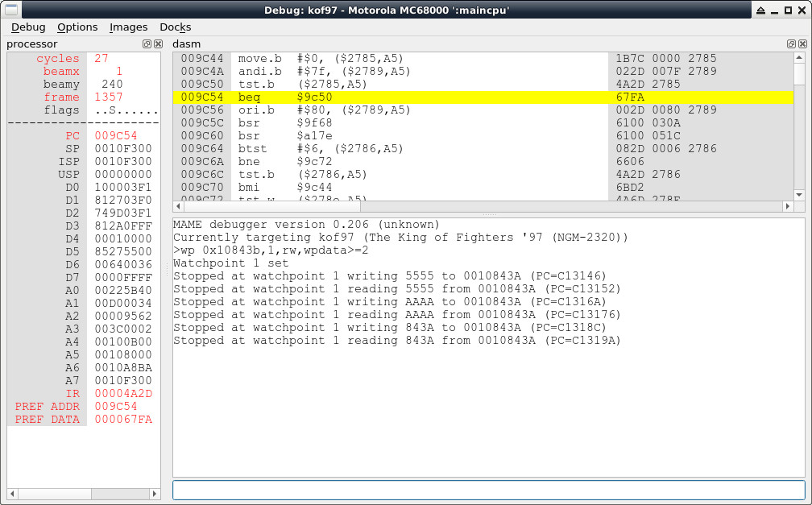Select the bne $9c72 line

coord(483,162)
